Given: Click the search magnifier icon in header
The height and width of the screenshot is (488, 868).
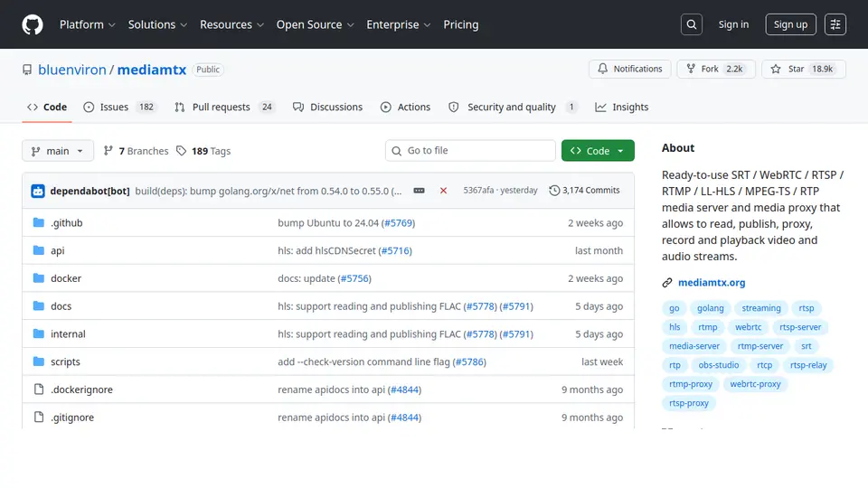Looking at the screenshot, I should click(x=692, y=24).
